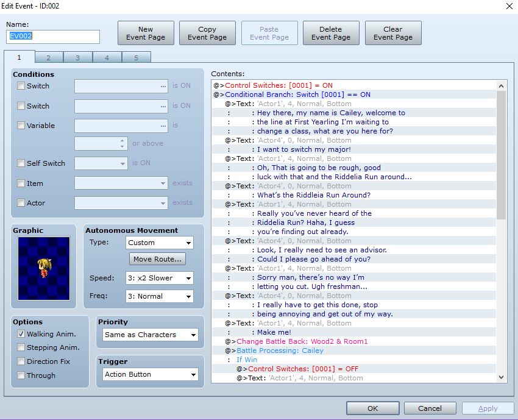The image size is (518, 420).
Task: Click Delete Event Page button
Action: pyautogui.click(x=331, y=33)
